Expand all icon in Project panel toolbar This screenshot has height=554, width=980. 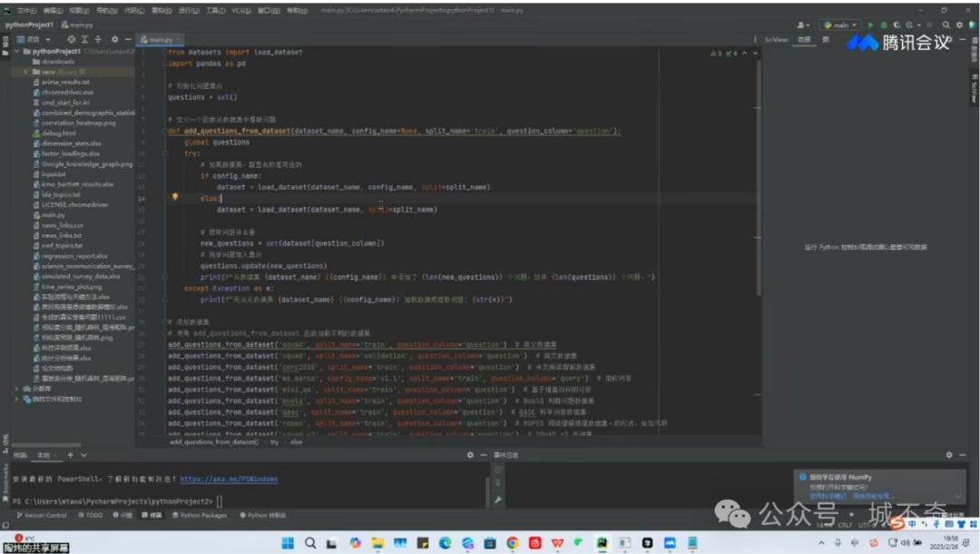(x=84, y=39)
